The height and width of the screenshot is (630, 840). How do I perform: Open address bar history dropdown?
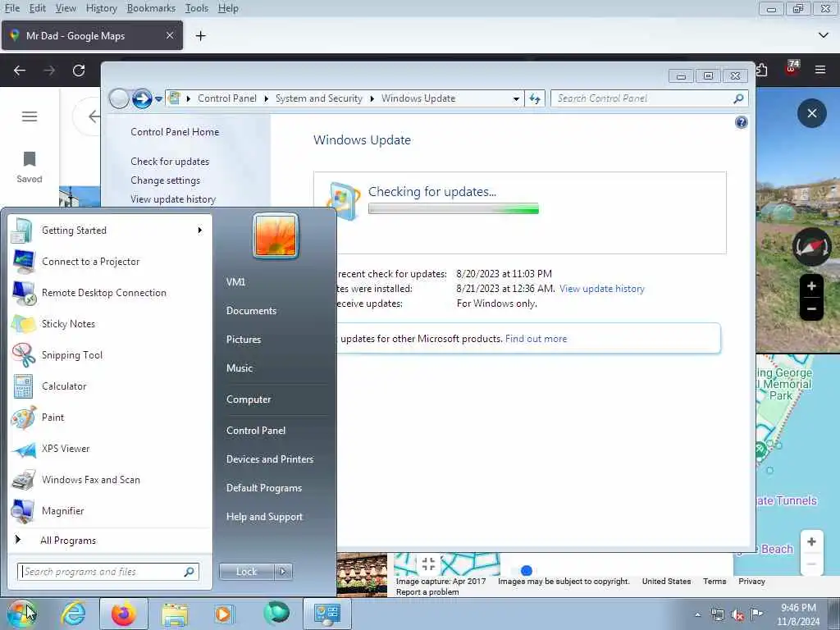pyautogui.click(x=515, y=98)
